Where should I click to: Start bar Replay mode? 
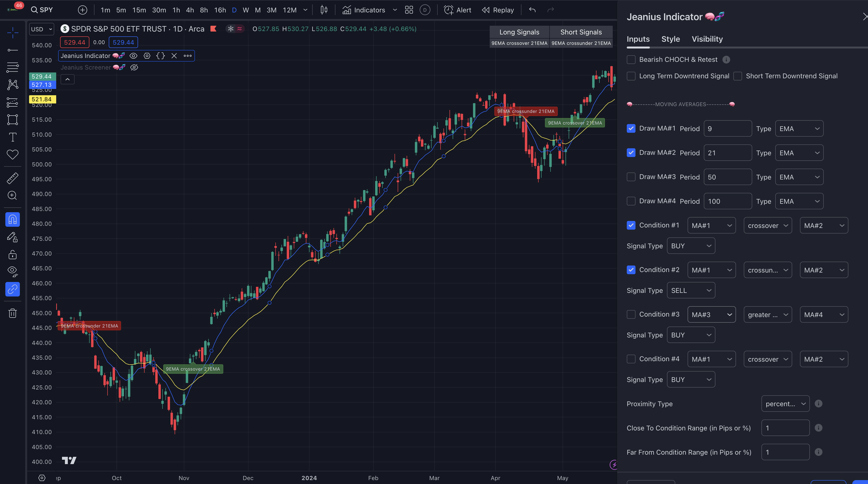tap(498, 10)
